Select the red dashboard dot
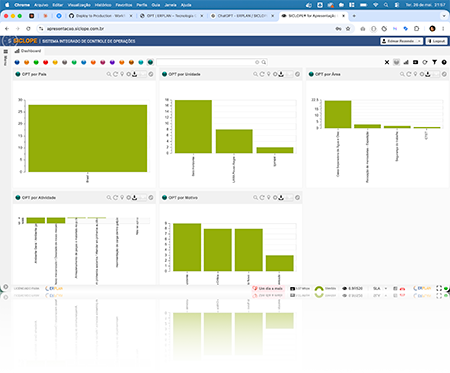Image resolution: width=450 pixels, height=373 pixels. [46, 62]
